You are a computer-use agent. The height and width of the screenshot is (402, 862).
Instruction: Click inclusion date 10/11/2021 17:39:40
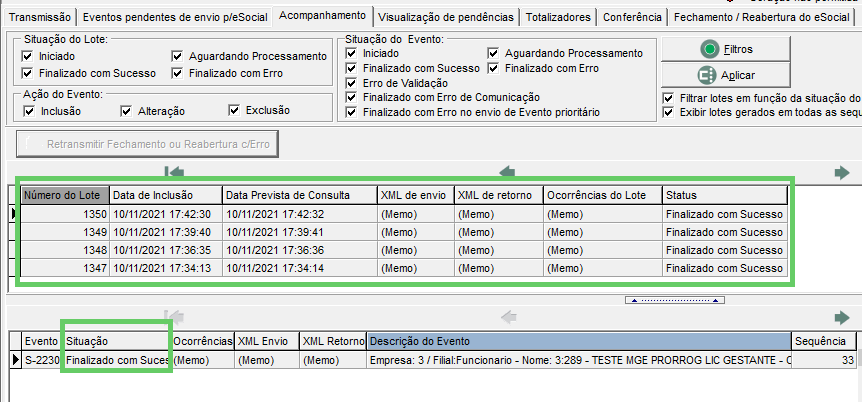tap(166, 233)
